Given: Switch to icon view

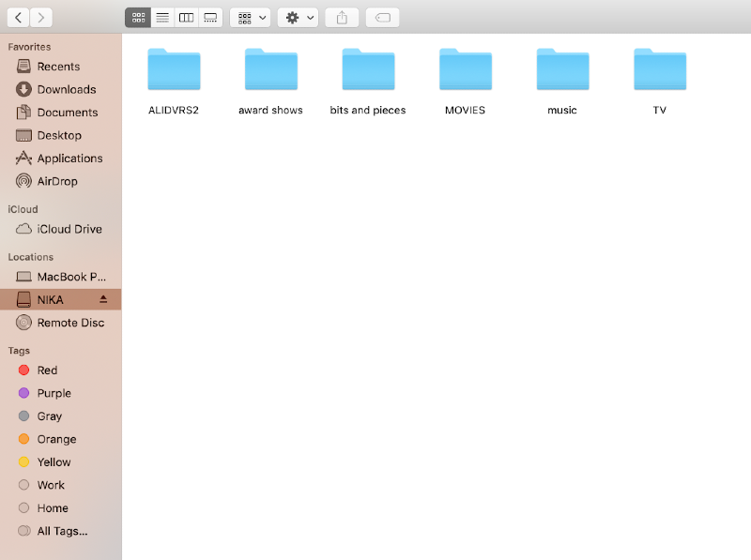Looking at the screenshot, I should tap(138, 18).
